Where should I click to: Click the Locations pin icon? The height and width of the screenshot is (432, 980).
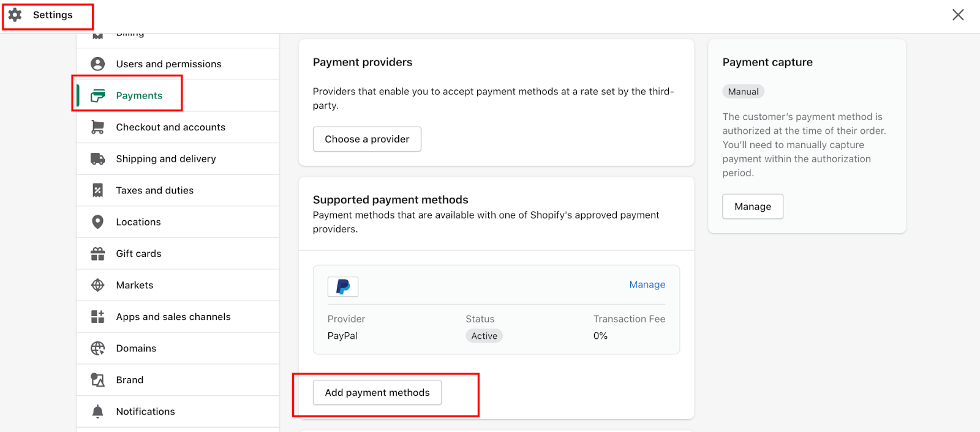click(x=97, y=222)
